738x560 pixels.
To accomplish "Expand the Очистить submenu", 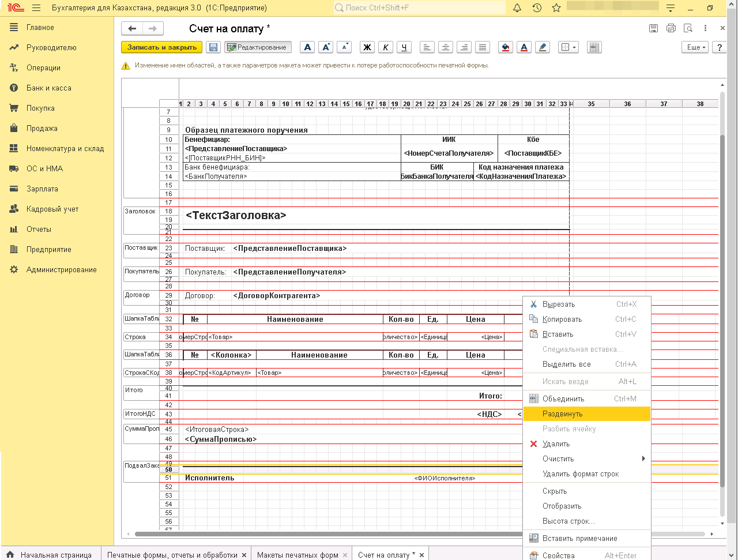I will [x=587, y=458].
